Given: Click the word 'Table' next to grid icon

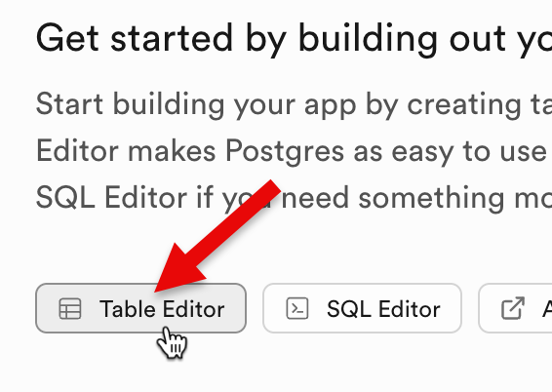Looking at the screenshot, I should 127,309.
